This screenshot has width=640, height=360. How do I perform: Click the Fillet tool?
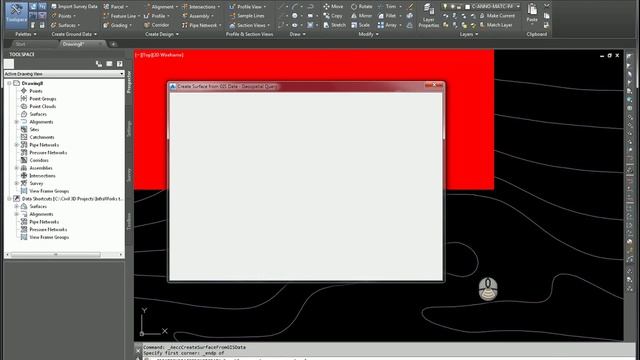click(387, 16)
